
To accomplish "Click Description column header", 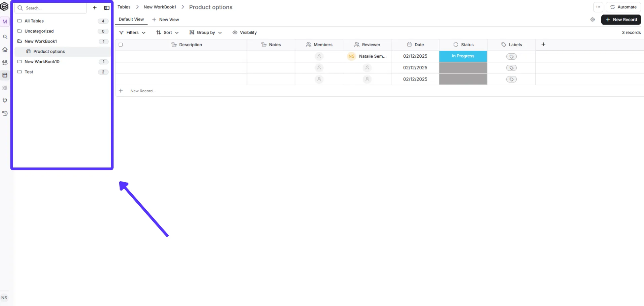I will coord(187,45).
